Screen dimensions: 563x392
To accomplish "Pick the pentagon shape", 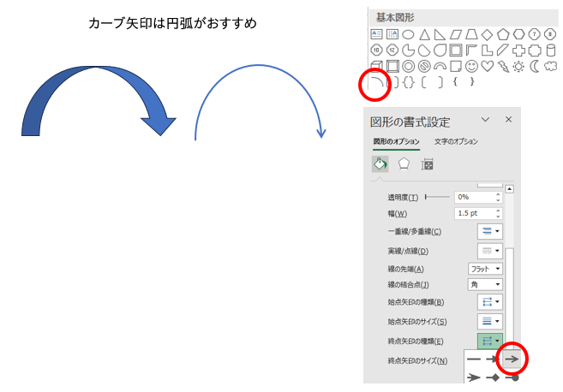I will pyautogui.click(x=503, y=35).
